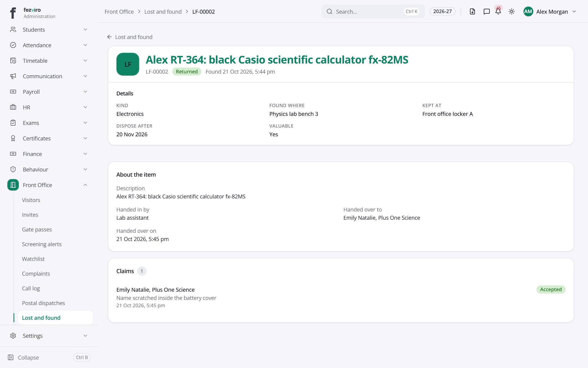Click the Payroll banknote icon
The width and height of the screenshot is (588, 368).
click(x=13, y=92)
